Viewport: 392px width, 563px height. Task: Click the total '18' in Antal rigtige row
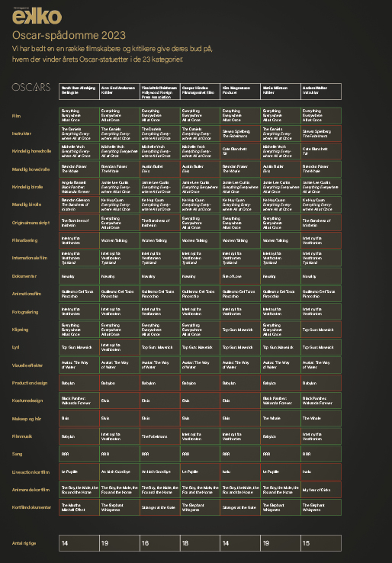(200, 543)
